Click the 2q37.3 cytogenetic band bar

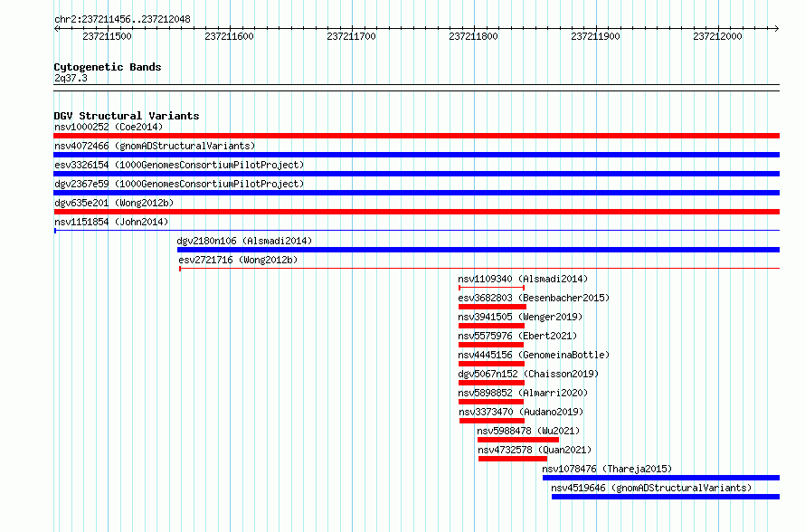click(416, 88)
